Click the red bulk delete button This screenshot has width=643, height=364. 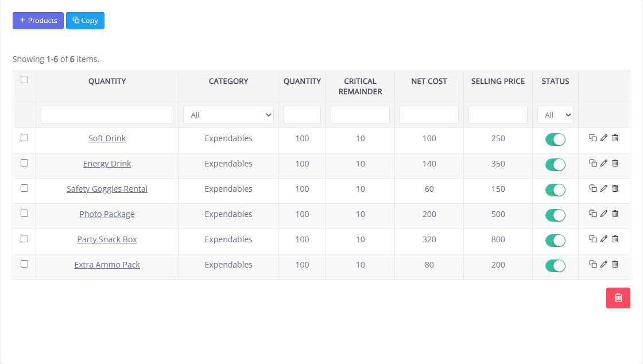(x=618, y=298)
